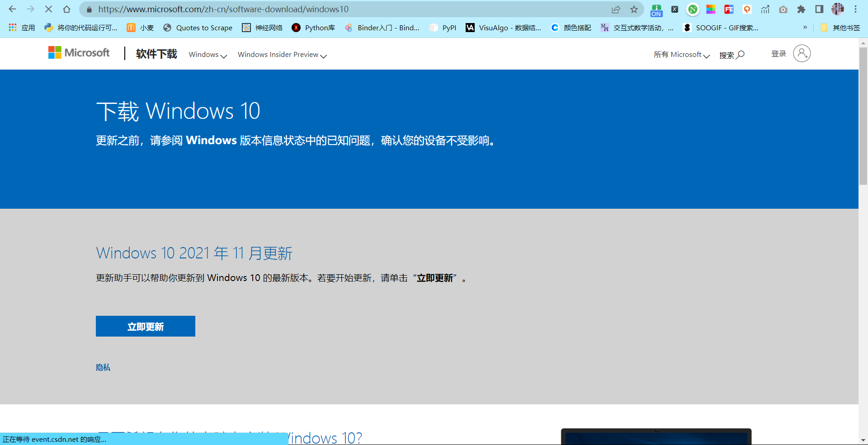Show more hidden bookmarks
The image size is (868, 445).
(805, 28)
